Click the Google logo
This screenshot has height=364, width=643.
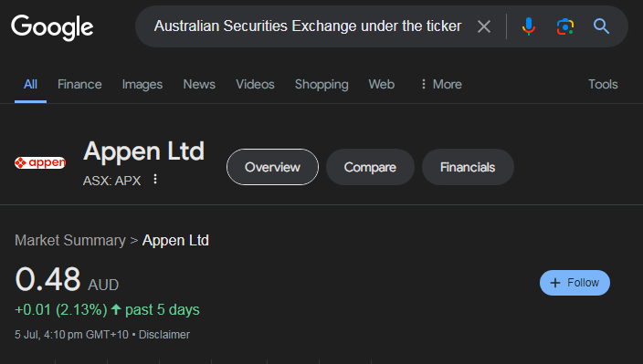[52, 27]
